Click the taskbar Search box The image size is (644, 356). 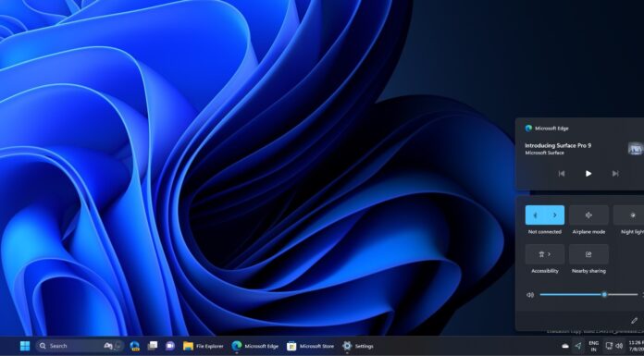pyautogui.click(x=80, y=346)
